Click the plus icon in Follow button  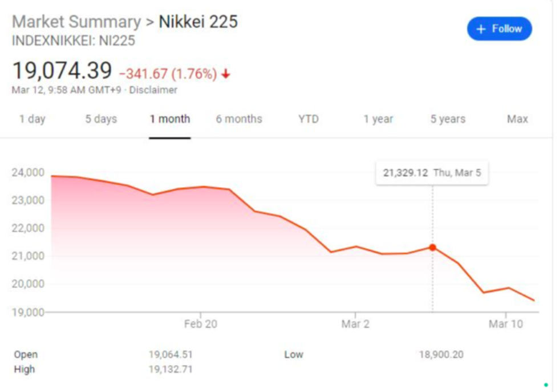(x=481, y=29)
